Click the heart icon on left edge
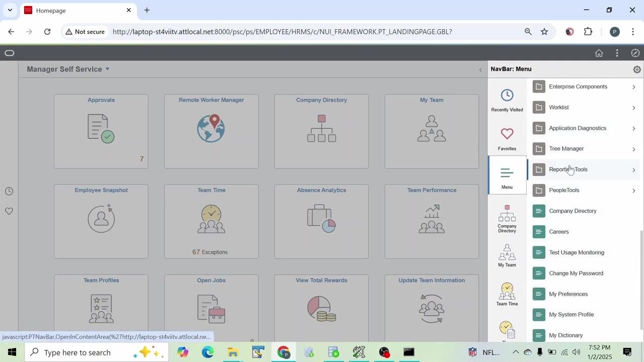This screenshot has height=362, width=644. click(9, 211)
